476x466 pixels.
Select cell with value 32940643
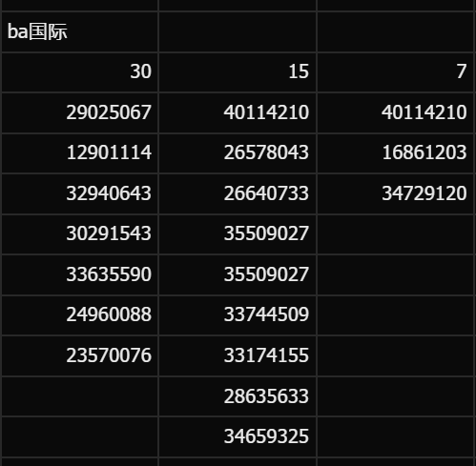click(80, 193)
